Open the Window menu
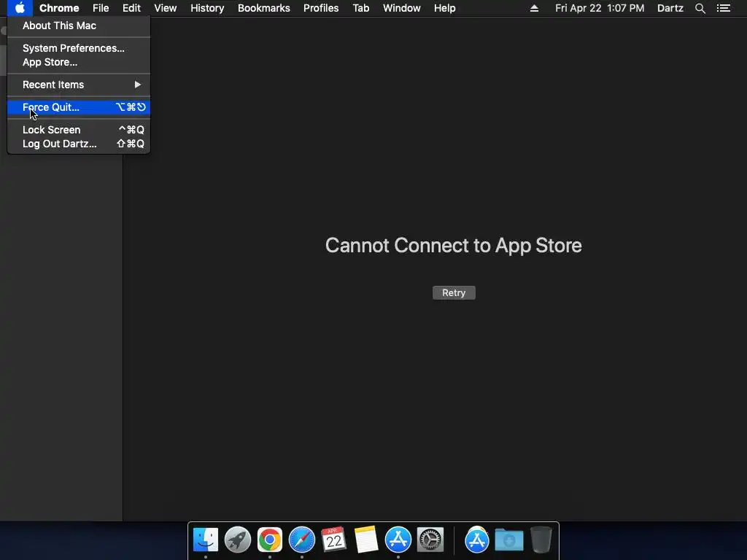The height and width of the screenshot is (560, 747). (402, 8)
